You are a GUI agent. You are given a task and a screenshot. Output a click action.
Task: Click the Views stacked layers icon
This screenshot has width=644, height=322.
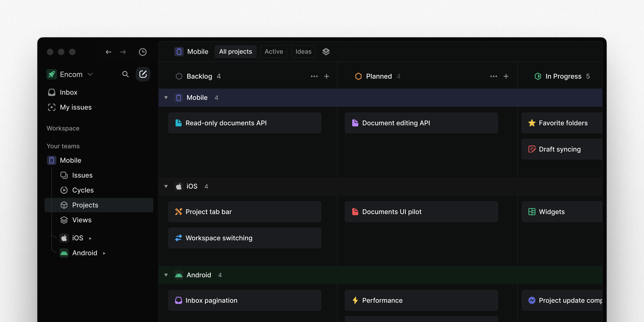coord(64,219)
